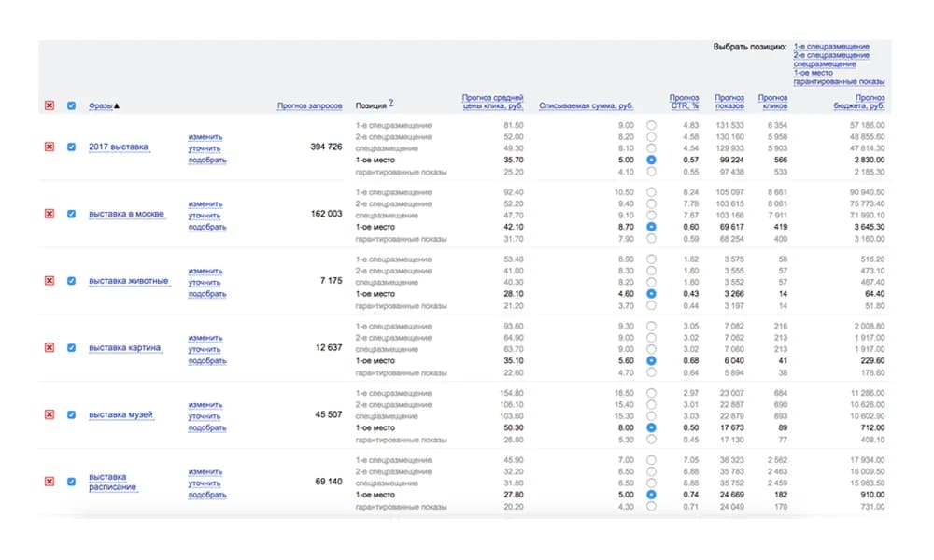This screenshot has height=560, width=934.
Task: Click 'уточнить' for 'выставка животные'
Action: tap(205, 283)
